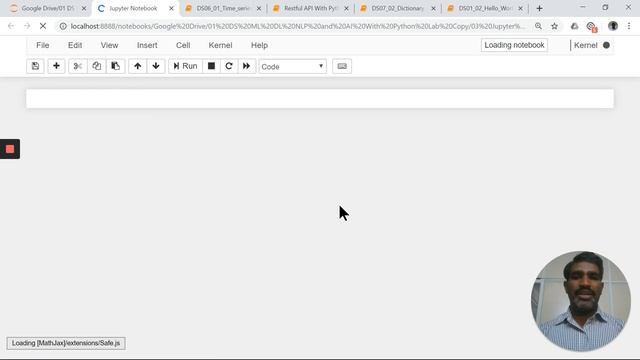Viewport: 640px width, 360px height.
Task: Open the command palette keyboard icon
Action: coord(342,66)
